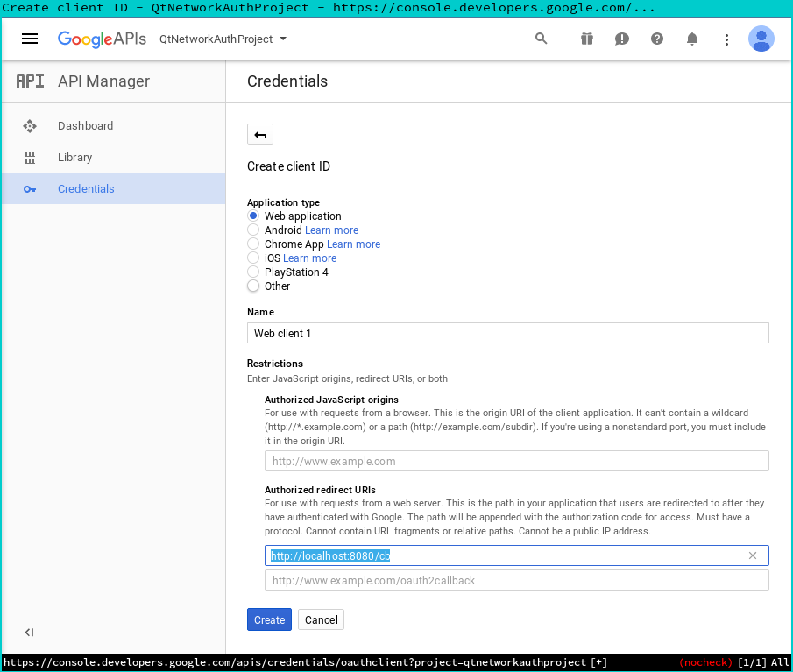This screenshot has width=793, height=672.
Task: Collapse the left sidebar panel
Action: pos(29,633)
